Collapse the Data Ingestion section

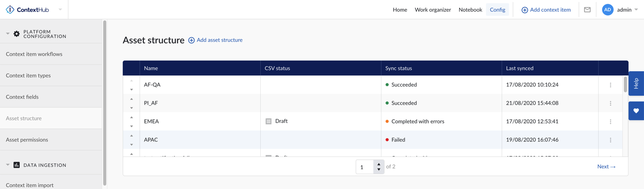click(8, 165)
